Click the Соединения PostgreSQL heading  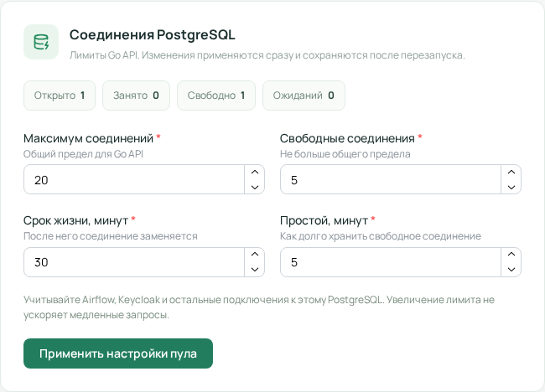pyautogui.click(x=153, y=35)
